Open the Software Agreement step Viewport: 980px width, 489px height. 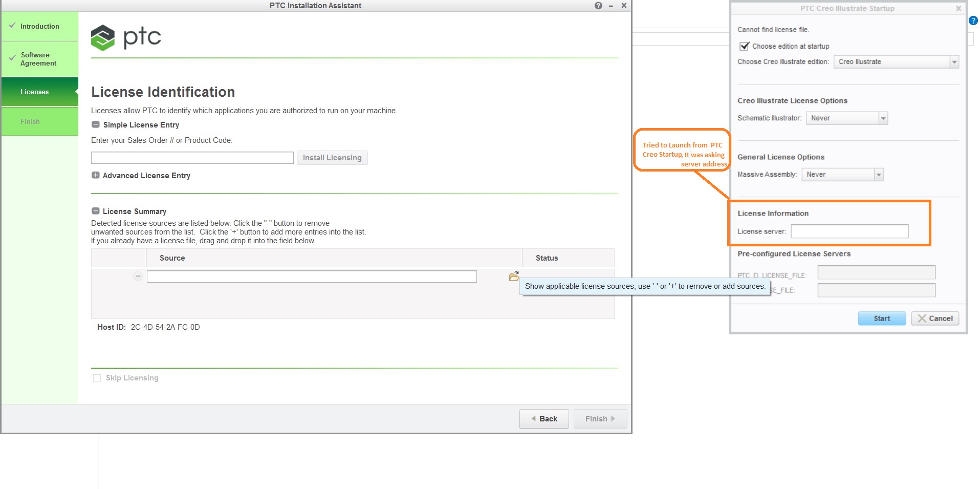(40, 59)
